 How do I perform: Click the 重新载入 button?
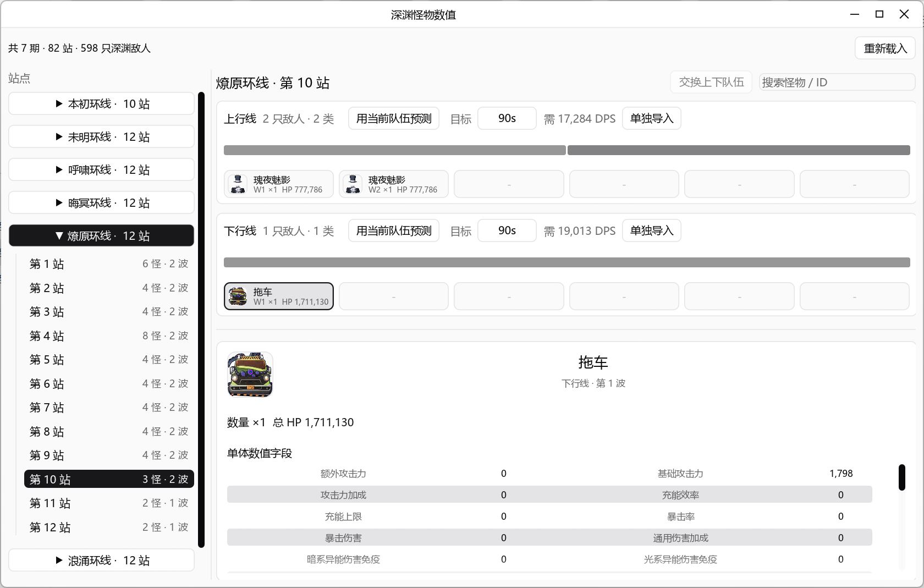click(x=885, y=48)
